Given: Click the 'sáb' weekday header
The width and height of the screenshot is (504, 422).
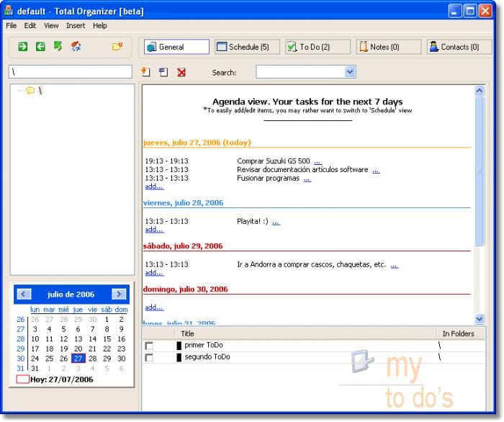Looking at the screenshot, I should click(x=107, y=310).
